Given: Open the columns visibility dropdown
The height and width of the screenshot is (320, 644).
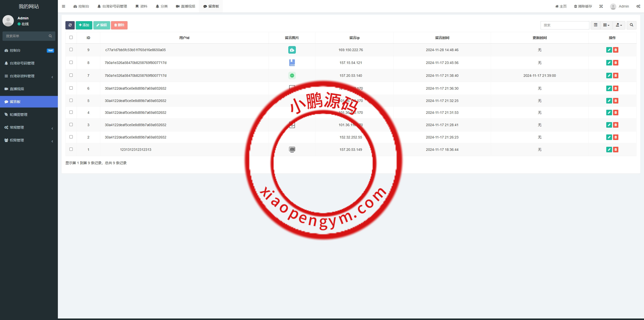Looking at the screenshot, I should click(x=606, y=25).
